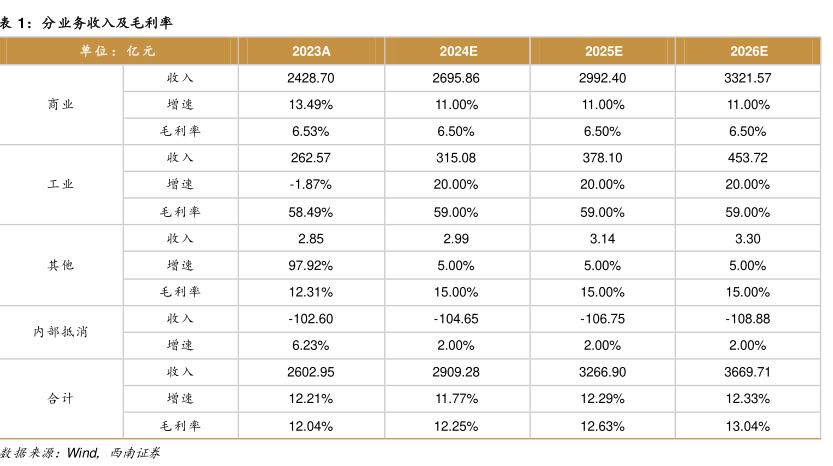This screenshot has height=466, width=833.
Task: Select the 工业 row category label
Action: (61, 185)
